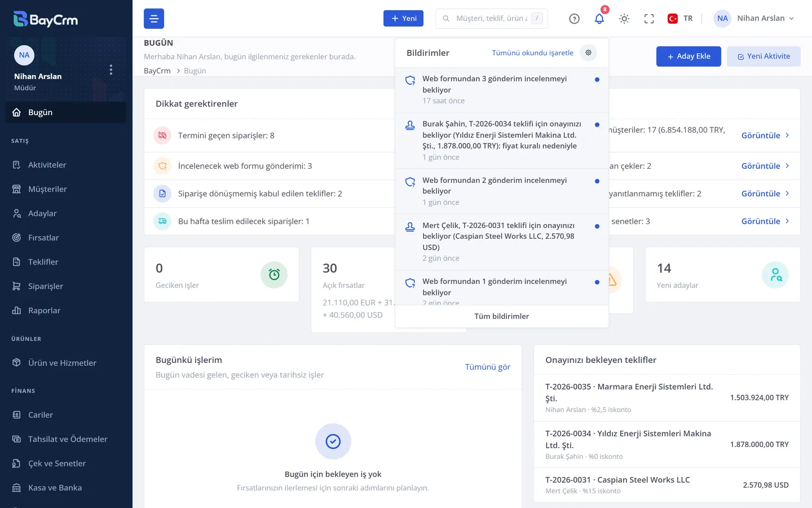This screenshot has height=508, width=812.
Task: Open Burak Şahin T-2026-0034 approval notification
Action: 502,141
